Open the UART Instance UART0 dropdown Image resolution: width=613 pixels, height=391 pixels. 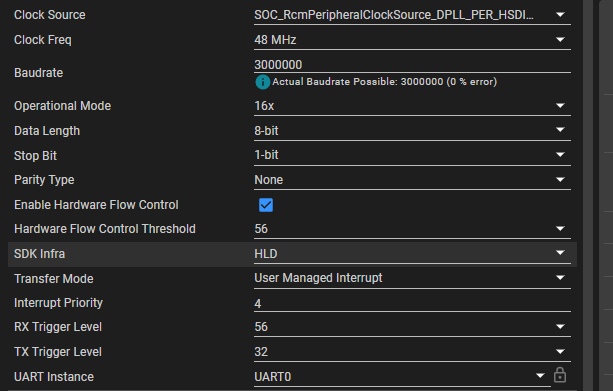402,377
